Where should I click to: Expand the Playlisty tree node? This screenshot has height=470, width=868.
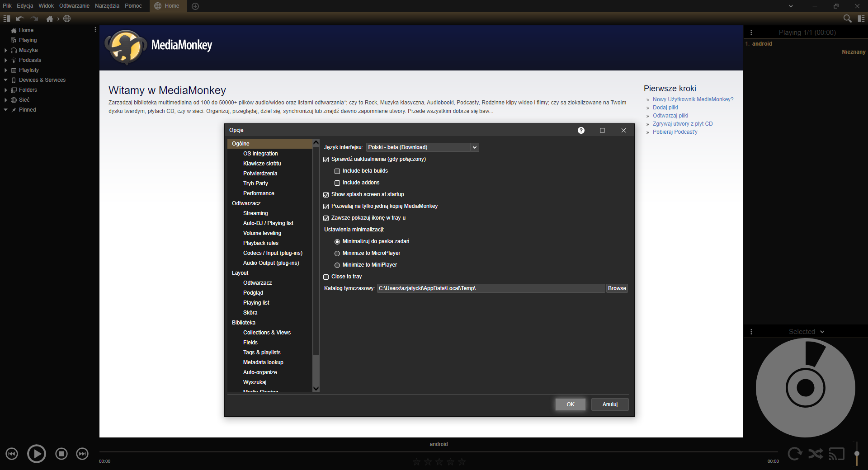pyautogui.click(x=5, y=70)
